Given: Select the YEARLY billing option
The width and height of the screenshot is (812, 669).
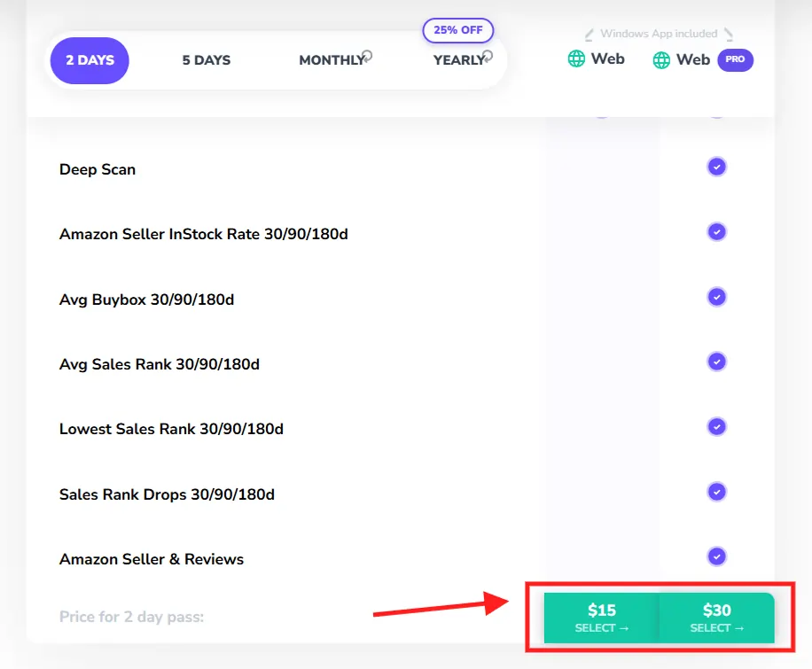Looking at the screenshot, I should point(456,60).
